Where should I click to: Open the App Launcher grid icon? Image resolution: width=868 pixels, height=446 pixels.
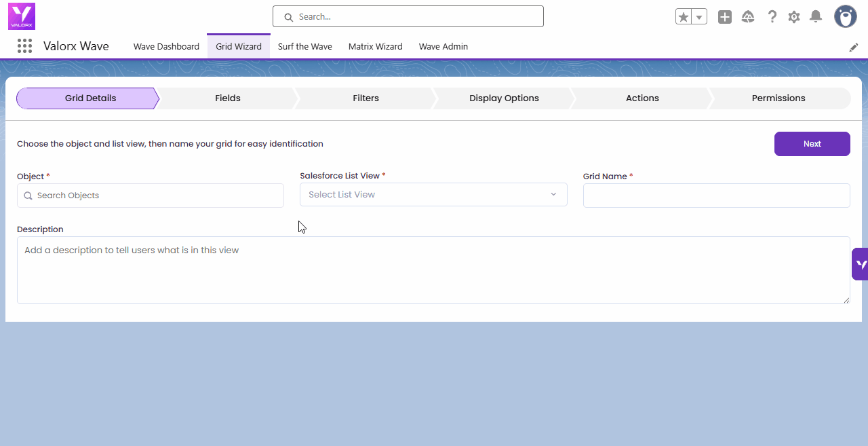click(24, 46)
